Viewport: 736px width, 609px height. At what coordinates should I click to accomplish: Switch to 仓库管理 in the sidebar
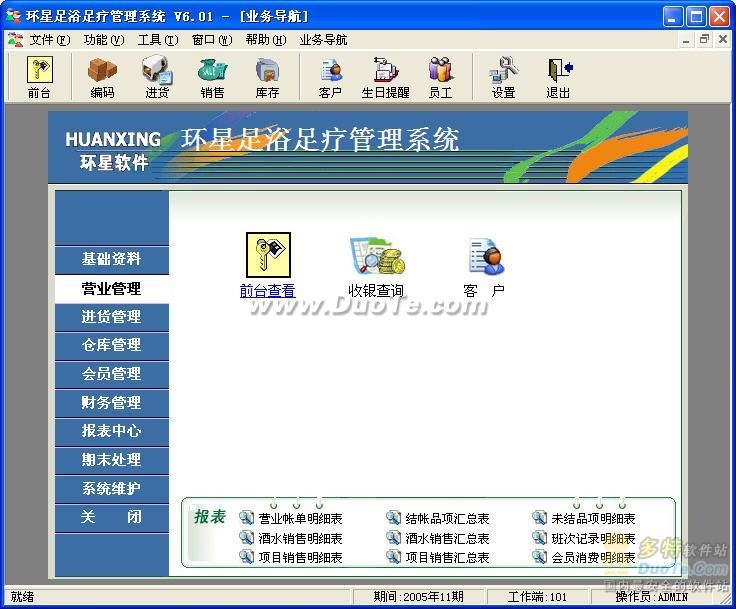tap(112, 346)
